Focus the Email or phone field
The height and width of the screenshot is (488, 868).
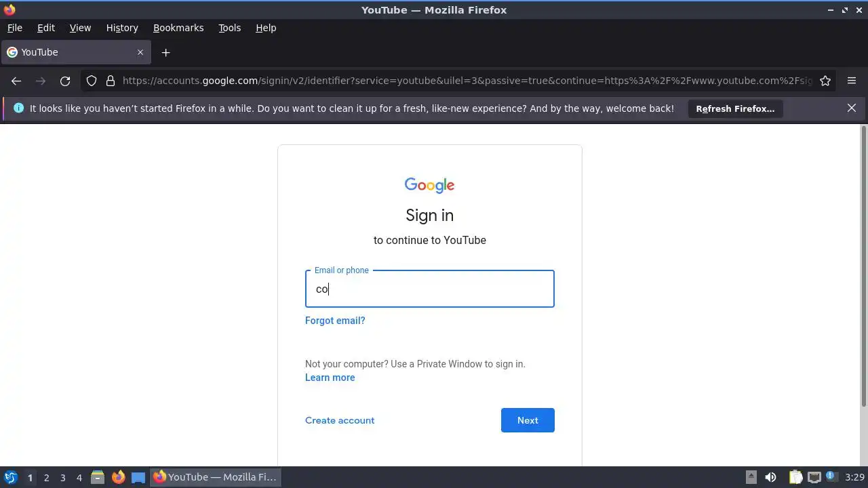[x=429, y=289]
